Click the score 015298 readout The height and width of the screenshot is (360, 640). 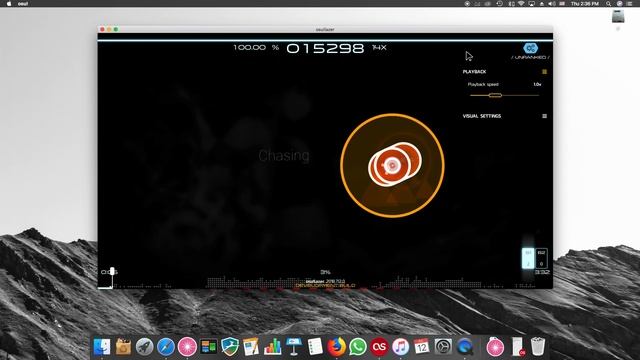tap(325, 49)
